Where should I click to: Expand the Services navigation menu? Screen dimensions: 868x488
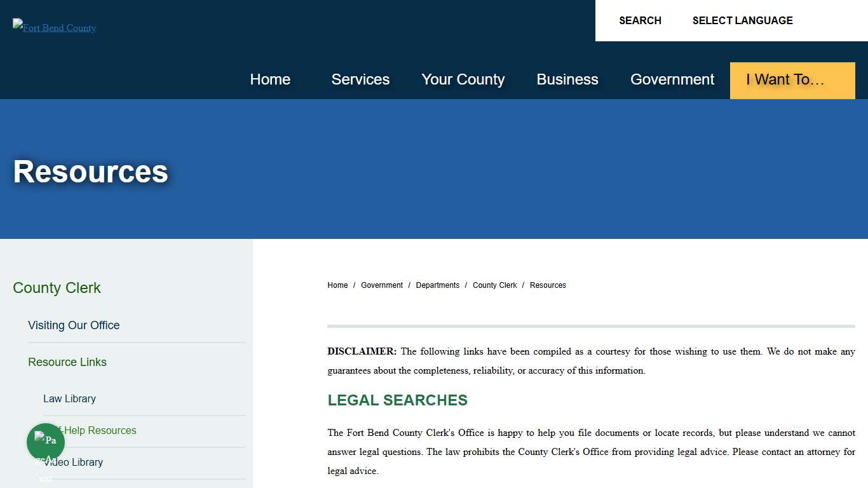360,80
